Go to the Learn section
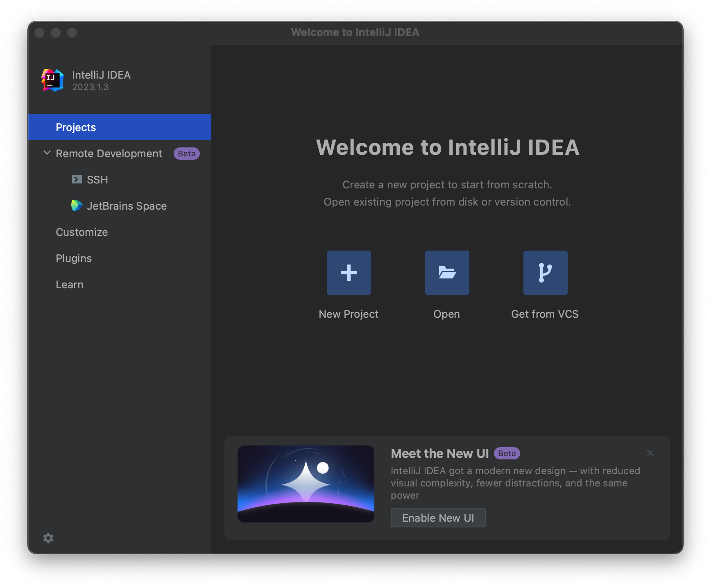This screenshot has width=711, height=588. click(x=120, y=284)
